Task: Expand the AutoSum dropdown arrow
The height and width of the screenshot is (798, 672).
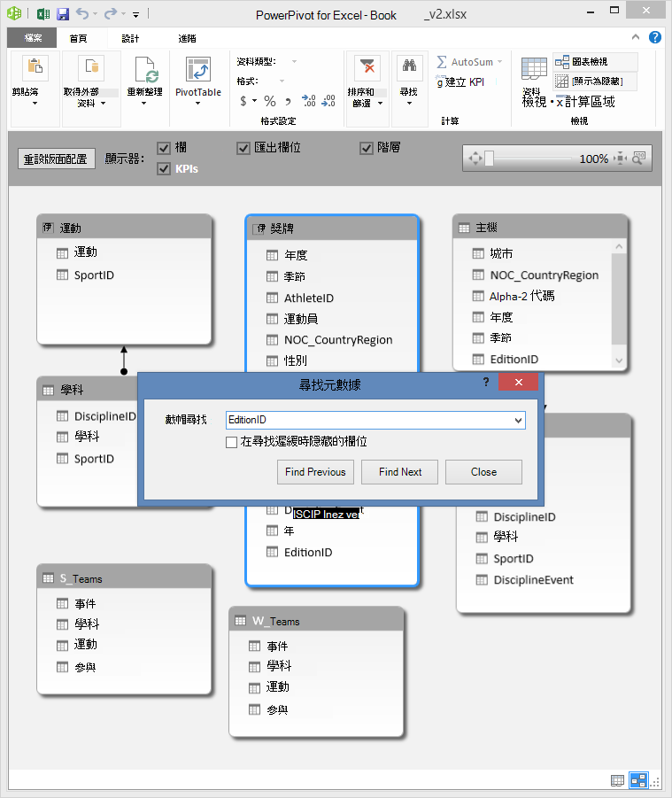Action: [x=499, y=62]
